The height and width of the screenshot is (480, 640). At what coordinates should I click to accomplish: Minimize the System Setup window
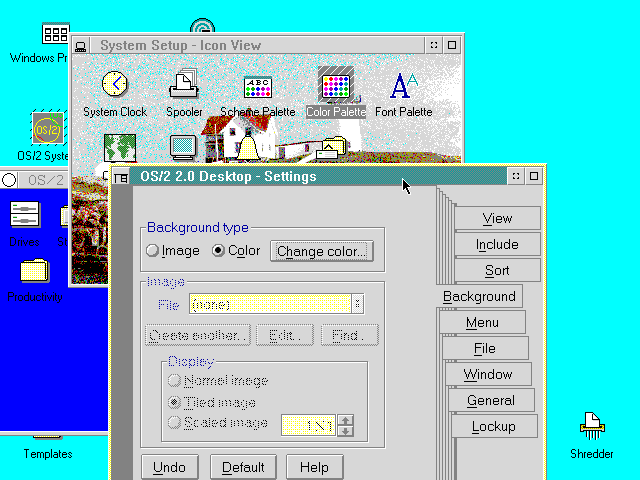click(x=434, y=45)
